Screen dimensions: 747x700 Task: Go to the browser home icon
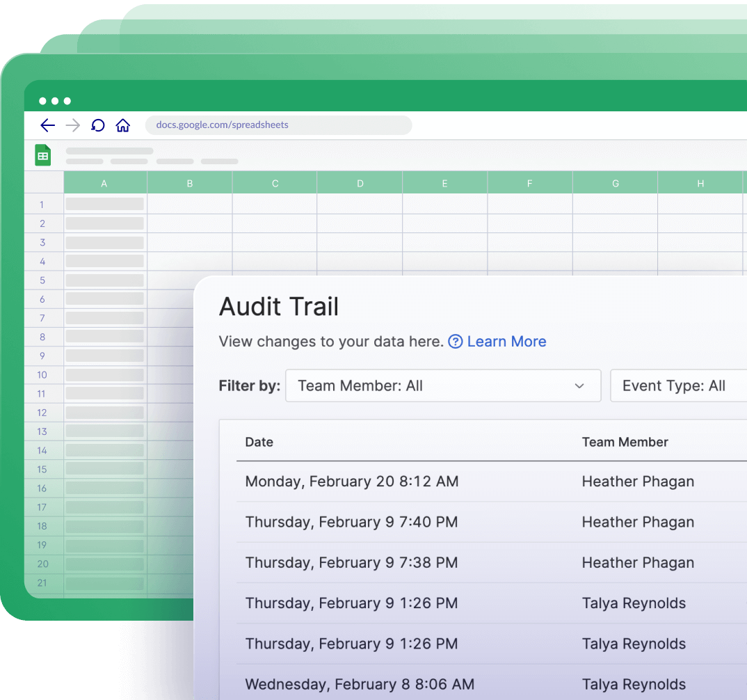click(x=123, y=125)
